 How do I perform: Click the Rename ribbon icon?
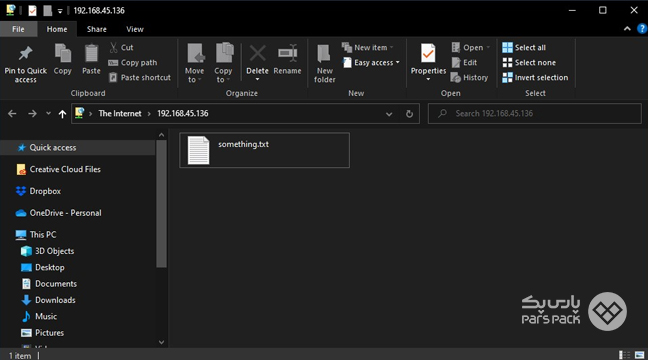(x=287, y=54)
